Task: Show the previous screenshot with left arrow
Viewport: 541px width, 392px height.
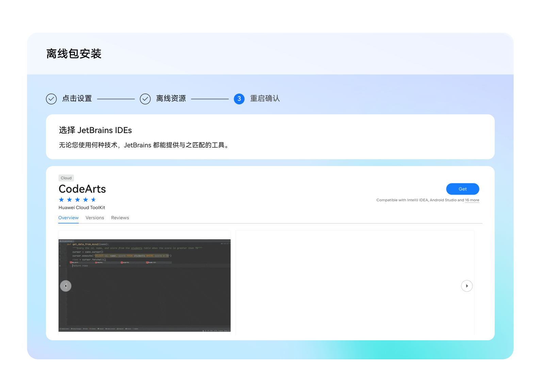Action: click(x=66, y=286)
